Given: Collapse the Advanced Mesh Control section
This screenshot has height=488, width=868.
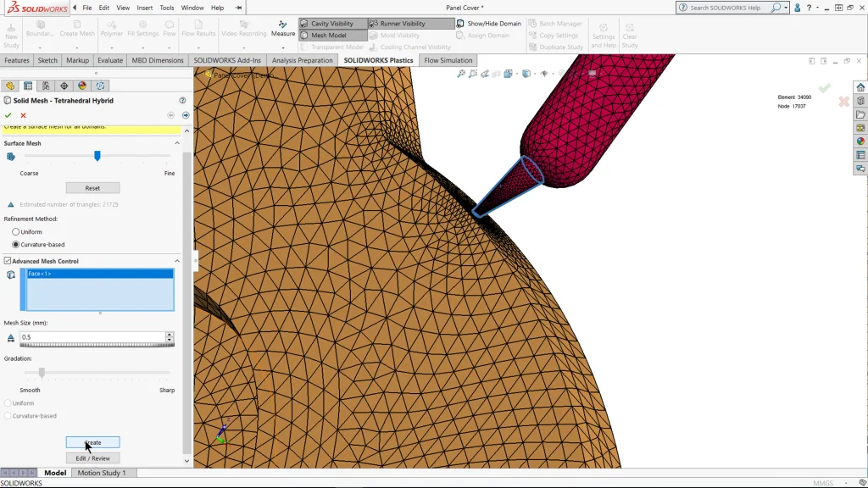Looking at the screenshot, I should (177, 261).
